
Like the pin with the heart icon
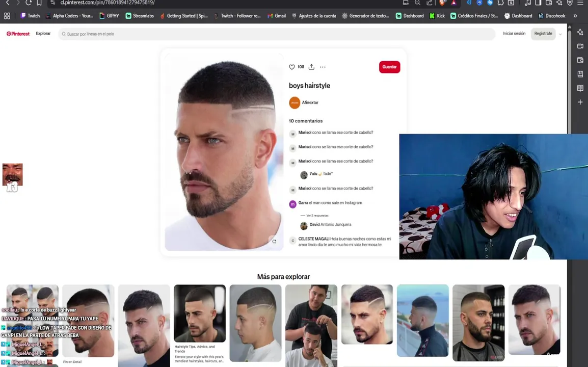click(x=292, y=67)
